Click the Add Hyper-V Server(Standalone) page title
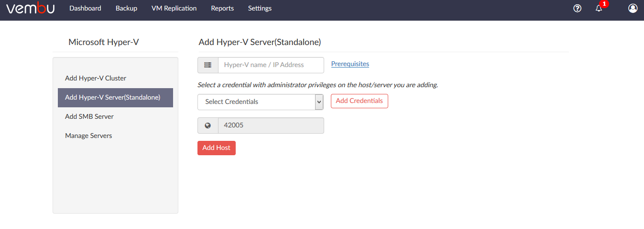 pyautogui.click(x=260, y=42)
